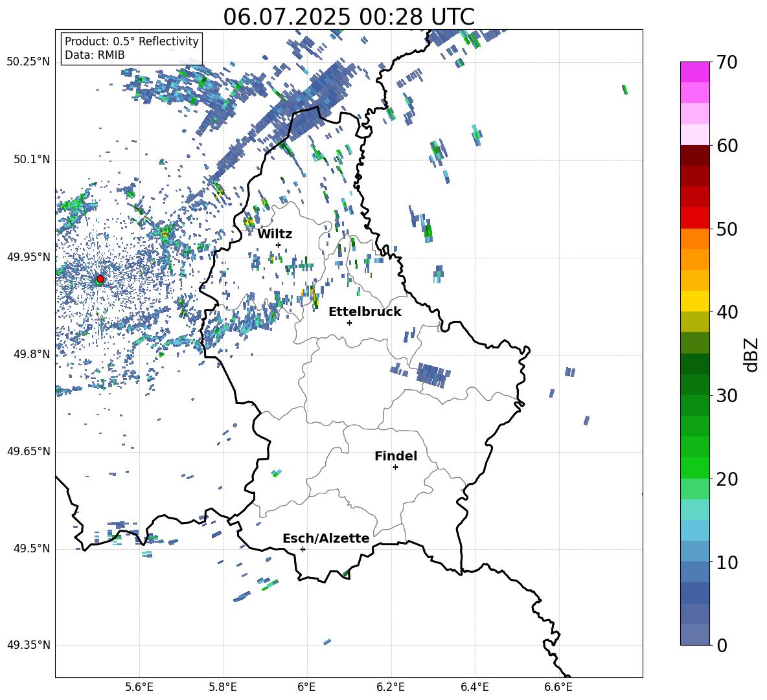
Task: Click the 5.6°E longitude tick label
Action: click(x=139, y=687)
